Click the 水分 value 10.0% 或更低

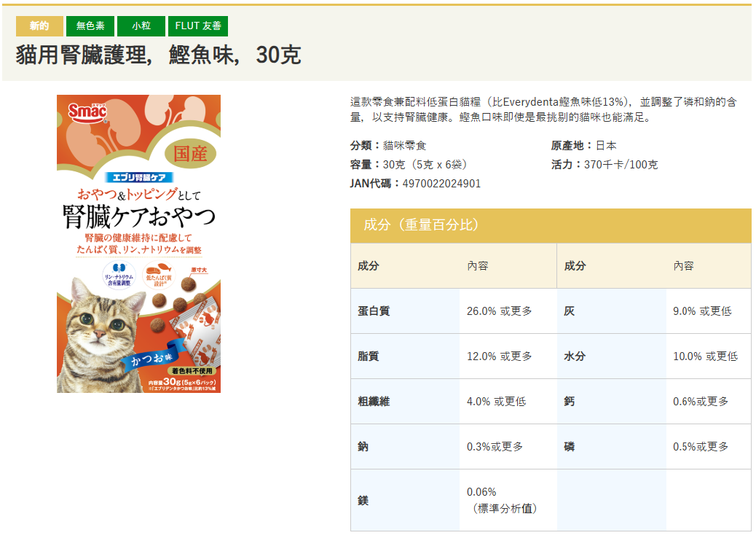pos(705,356)
